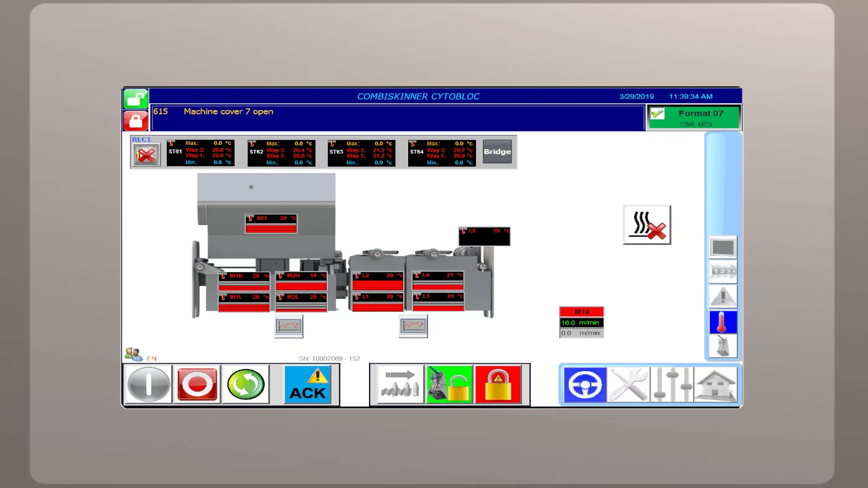The width and height of the screenshot is (868, 488).
Task: Open the counter page in sidebar
Action: pyautogui.click(x=723, y=272)
